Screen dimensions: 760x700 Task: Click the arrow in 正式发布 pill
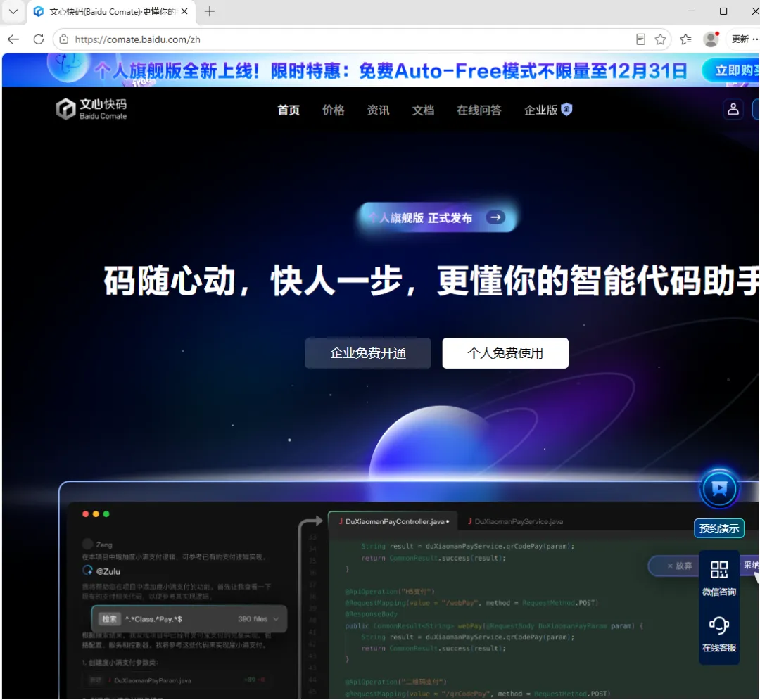495,217
